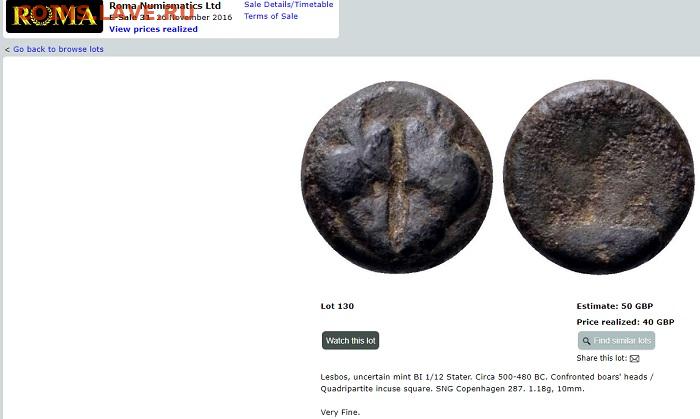The image size is (700, 419).
Task: Click the Estimate: 50 GBP text
Action: [x=615, y=306]
